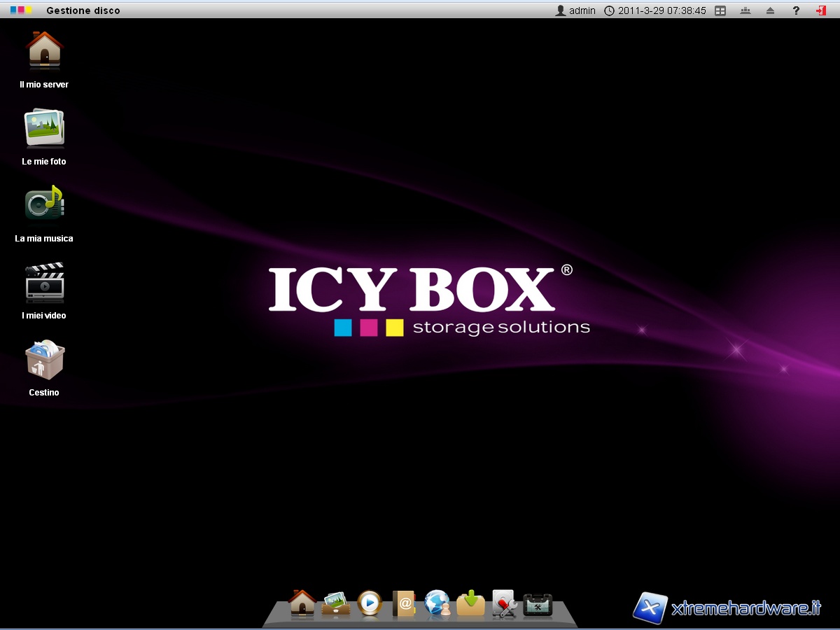840x630 pixels.
Task: Open Le mie foto desktop icon
Action: (x=44, y=128)
